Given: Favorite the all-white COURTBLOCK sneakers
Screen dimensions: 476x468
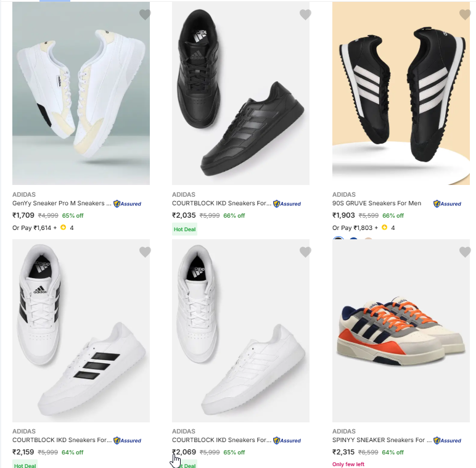Looking at the screenshot, I should 305,252.
